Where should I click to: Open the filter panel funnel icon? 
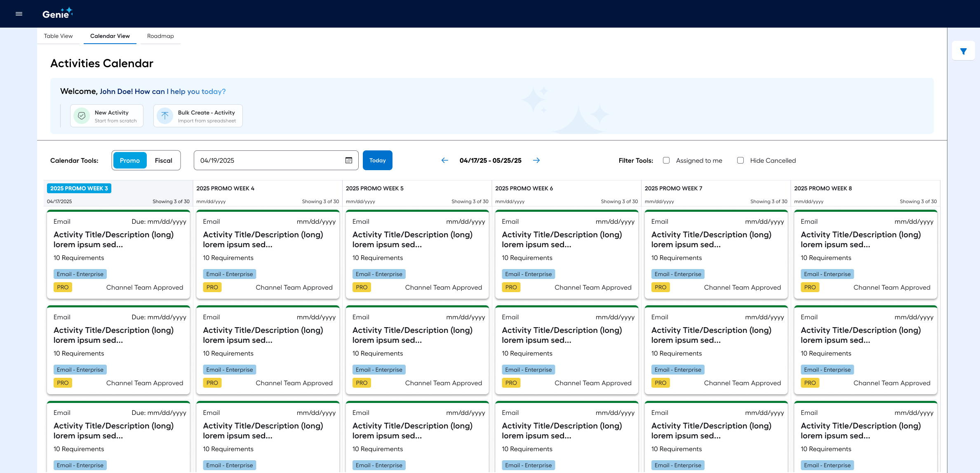point(963,52)
